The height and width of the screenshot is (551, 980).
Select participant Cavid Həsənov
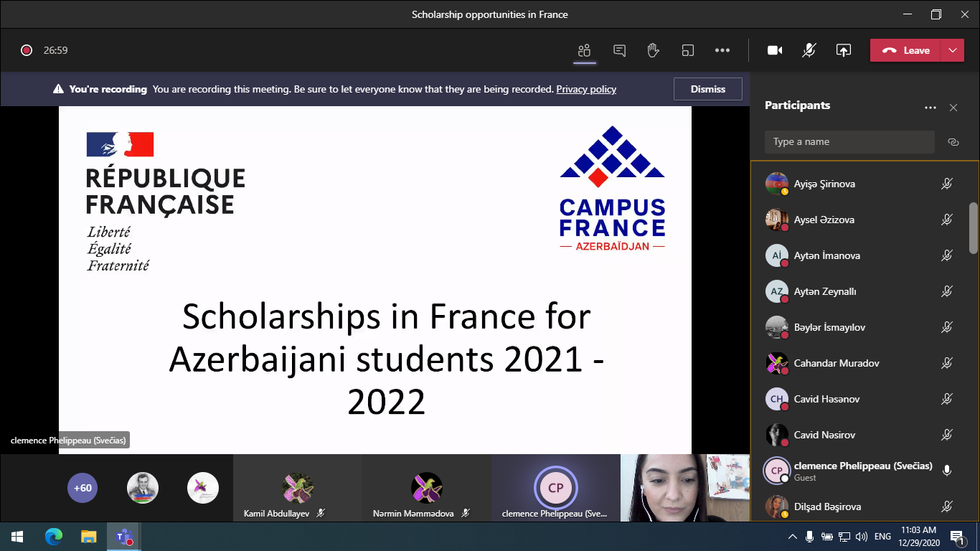point(859,399)
